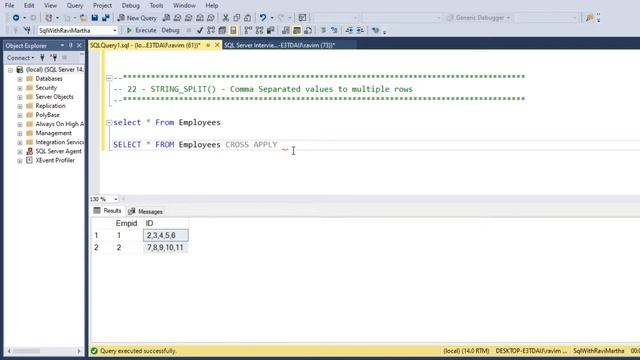Toggle Include Actual Execution Plan icon
Image resolution: width=640 pixels, height=360 pixels.
pyautogui.click(x=248, y=30)
